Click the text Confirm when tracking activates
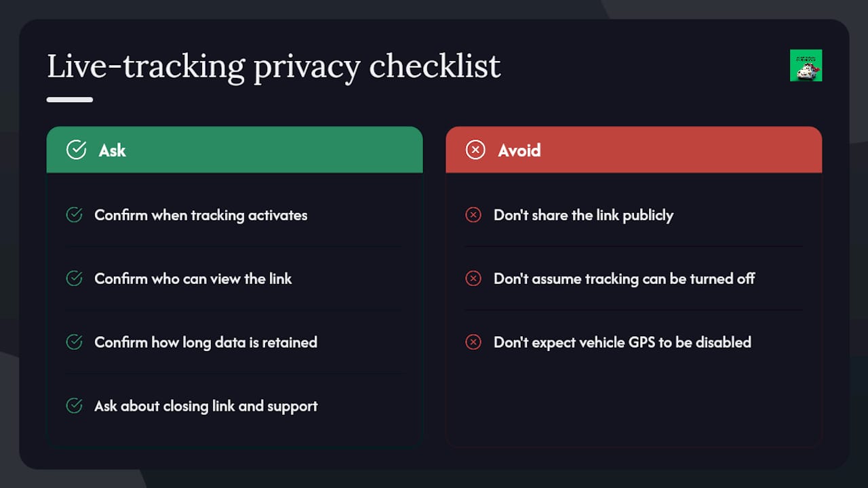Screen dimensions: 868x488 pos(201,216)
